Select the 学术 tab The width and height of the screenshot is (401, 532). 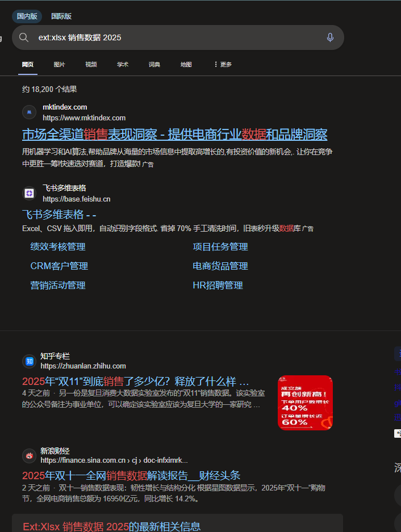coord(123,65)
